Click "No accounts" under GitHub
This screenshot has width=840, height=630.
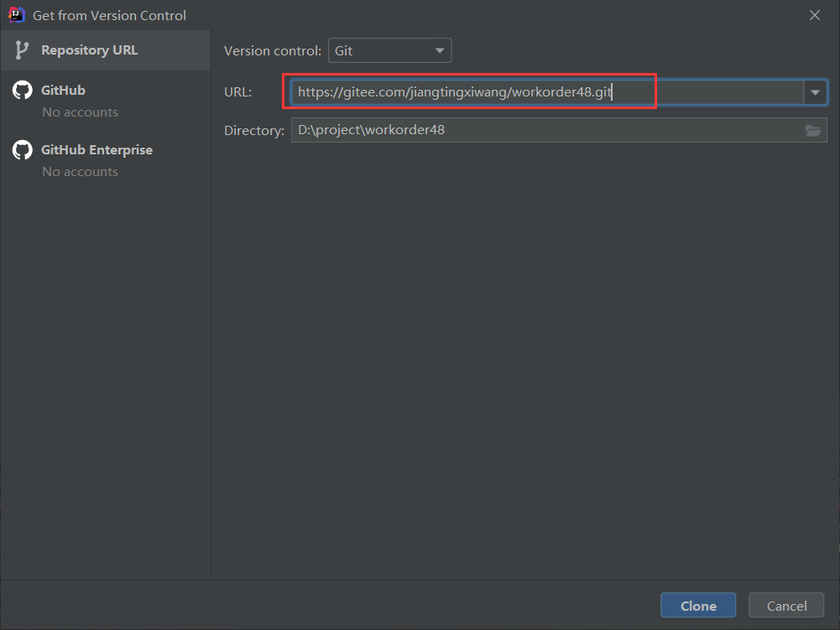click(x=81, y=112)
